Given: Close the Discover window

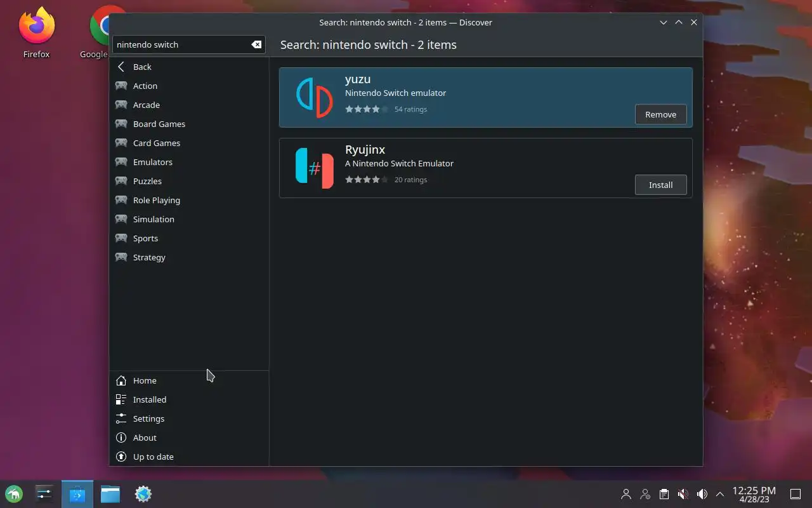Looking at the screenshot, I should coord(694,22).
